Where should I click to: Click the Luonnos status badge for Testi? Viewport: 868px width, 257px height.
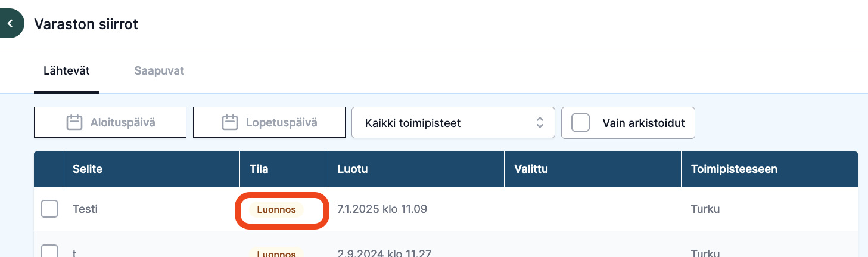click(276, 210)
